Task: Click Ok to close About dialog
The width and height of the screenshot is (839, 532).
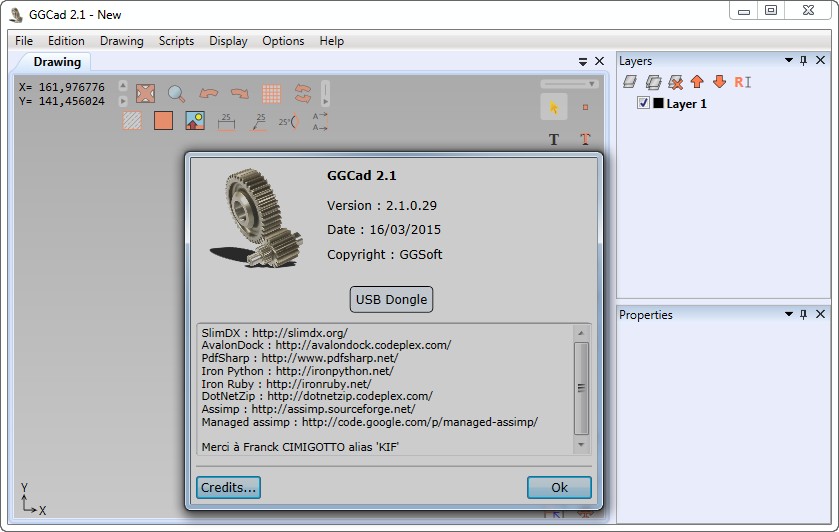Action: click(559, 488)
